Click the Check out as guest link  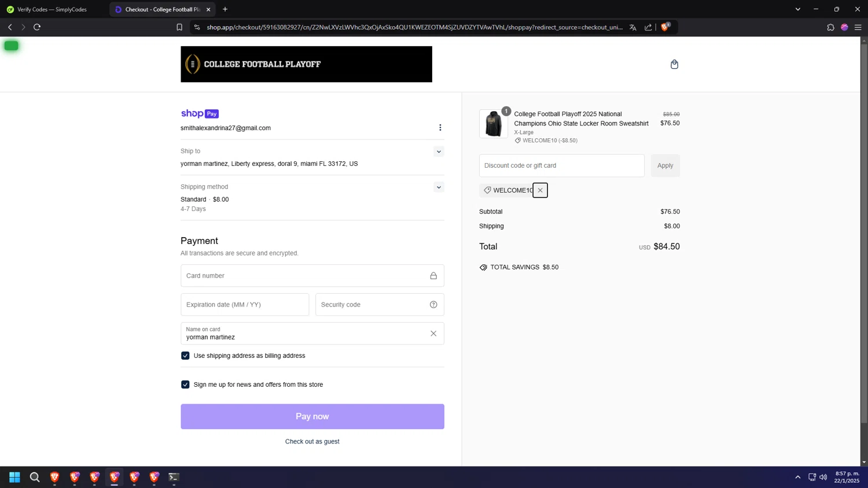[x=312, y=442]
